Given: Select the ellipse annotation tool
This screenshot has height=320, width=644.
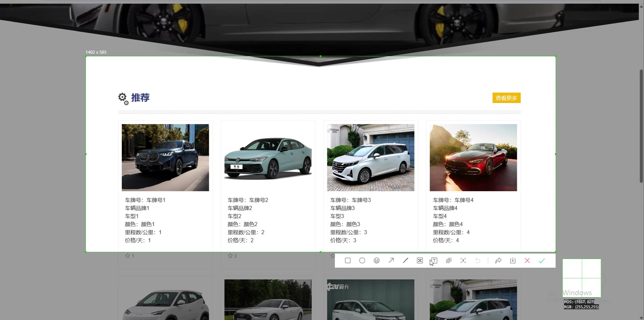Looking at the screenshot, I should click(x=362, y=261).
